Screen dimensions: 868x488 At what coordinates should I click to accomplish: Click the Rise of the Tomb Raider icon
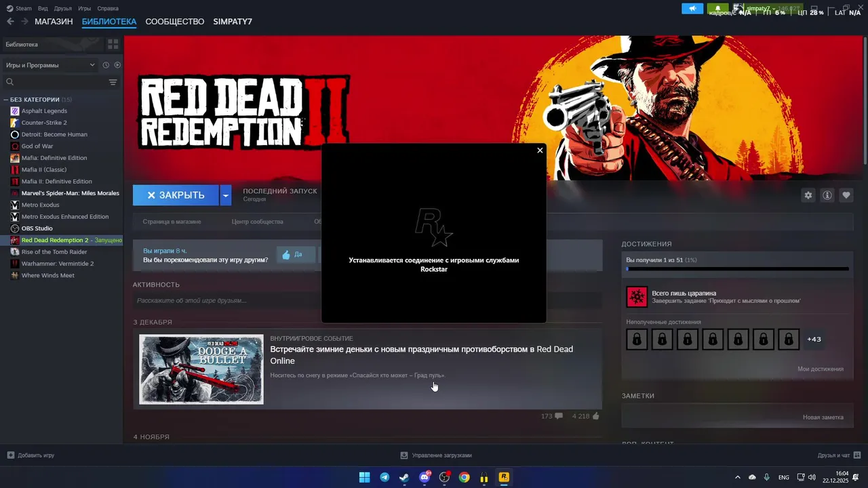(x=15, y=252)
